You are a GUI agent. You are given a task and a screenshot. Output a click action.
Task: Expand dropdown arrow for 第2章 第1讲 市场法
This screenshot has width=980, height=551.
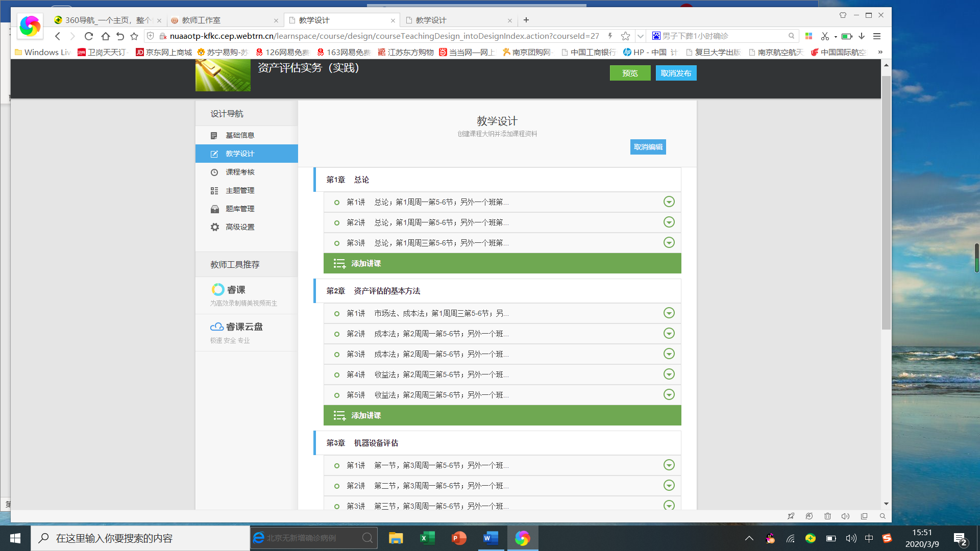(669, 313)
